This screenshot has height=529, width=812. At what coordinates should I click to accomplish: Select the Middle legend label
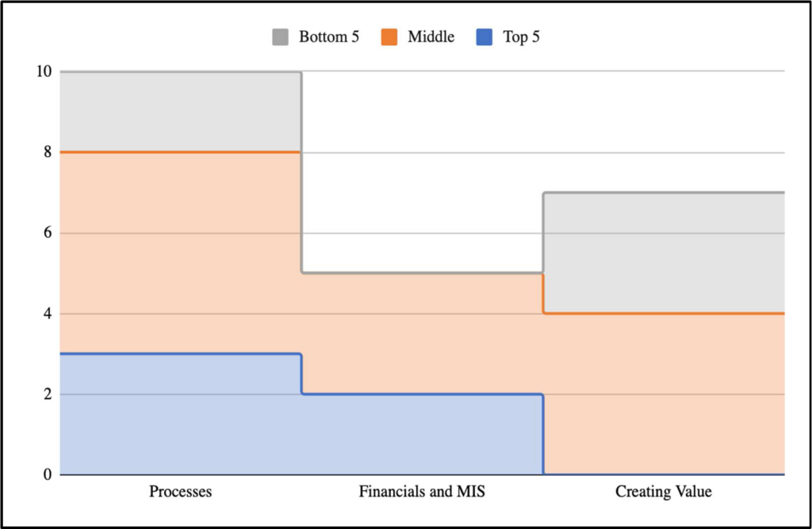click(431, 37)
